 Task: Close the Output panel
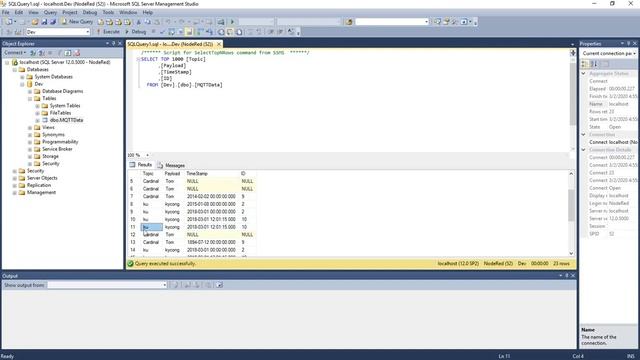pos(573,276)
